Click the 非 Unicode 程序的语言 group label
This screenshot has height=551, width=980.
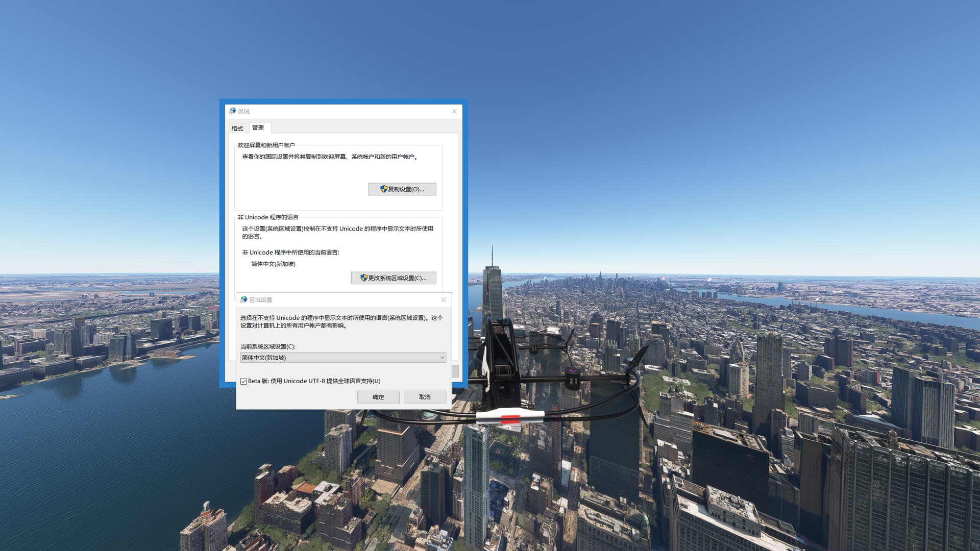click(x=268, y=217)
